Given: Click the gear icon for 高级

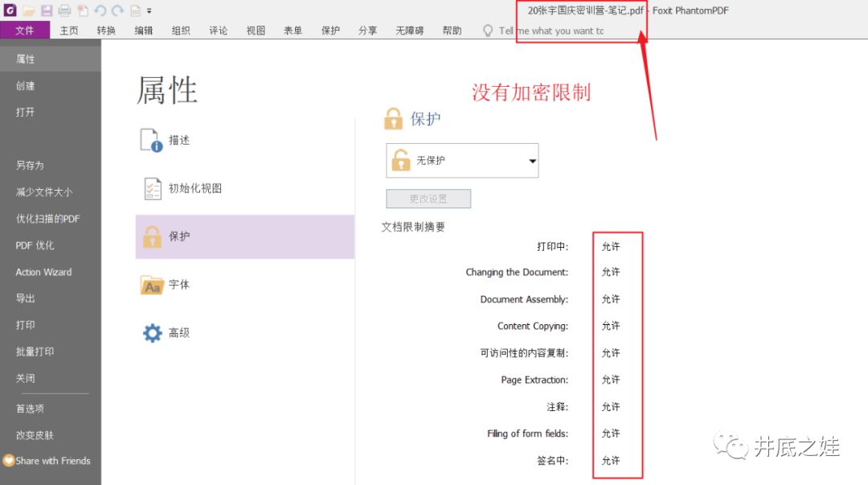Looking at the screenshot, I should (x=152, y=333).
